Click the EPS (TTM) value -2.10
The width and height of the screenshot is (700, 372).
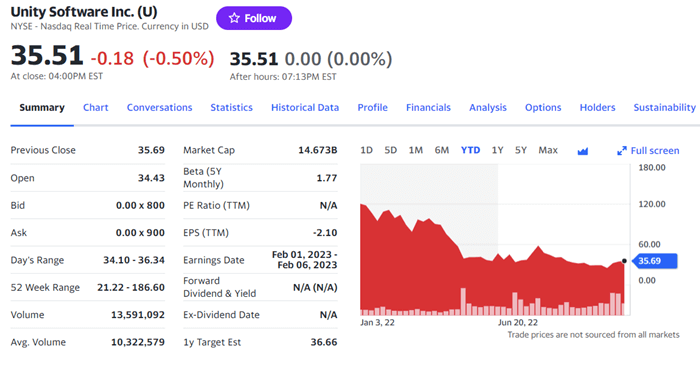pos(325,233)
